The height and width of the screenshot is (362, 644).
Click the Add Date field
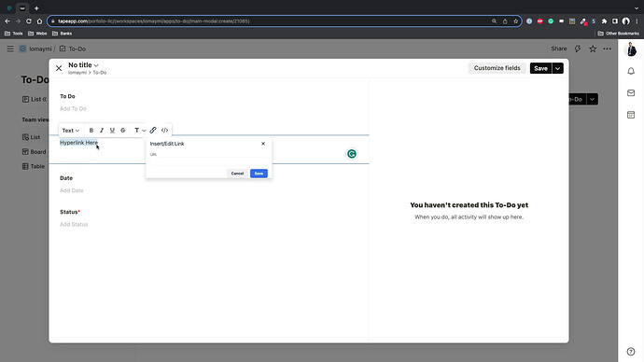[x=72, y=190]
